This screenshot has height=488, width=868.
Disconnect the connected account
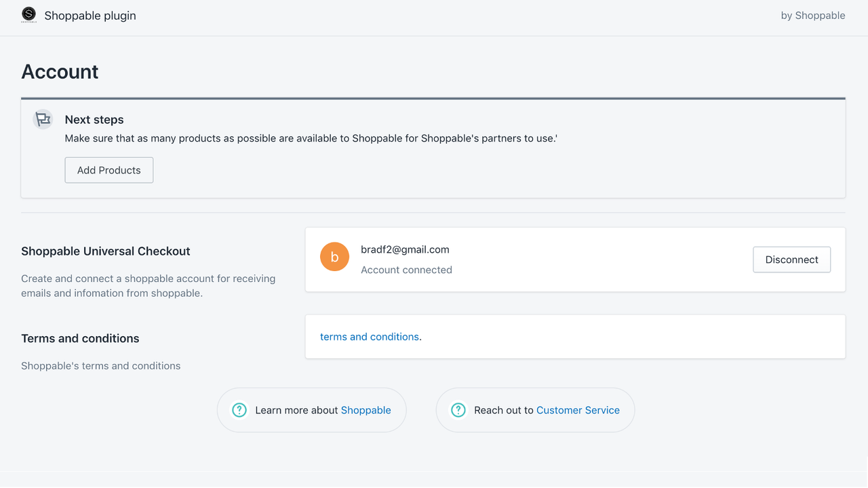791,259
